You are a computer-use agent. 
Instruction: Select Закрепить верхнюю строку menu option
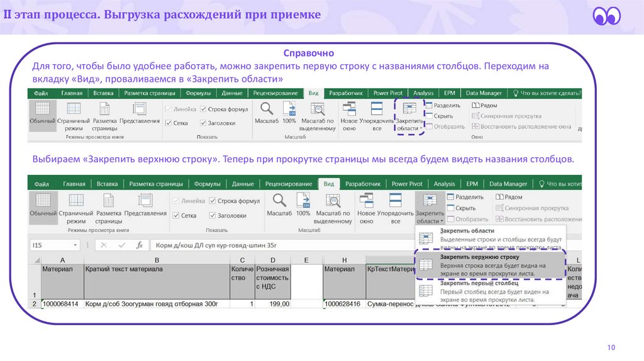479,258
